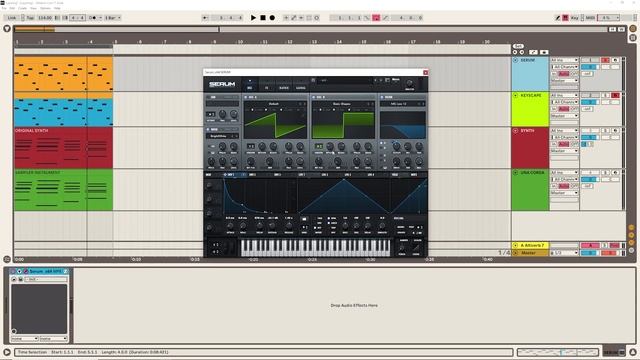This screenshot has height=360, width=640.
Task: Toggle MIDI Map Mode switch
Action: click(590, 18)
